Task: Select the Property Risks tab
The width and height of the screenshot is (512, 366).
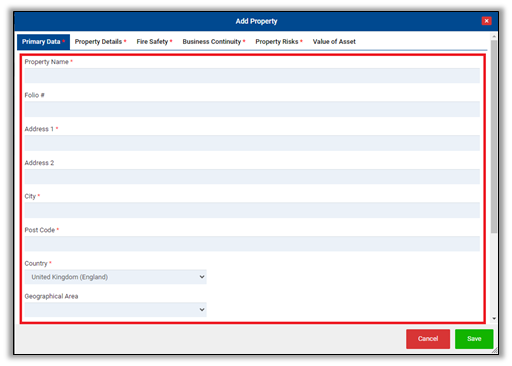Action: point(279,42)
